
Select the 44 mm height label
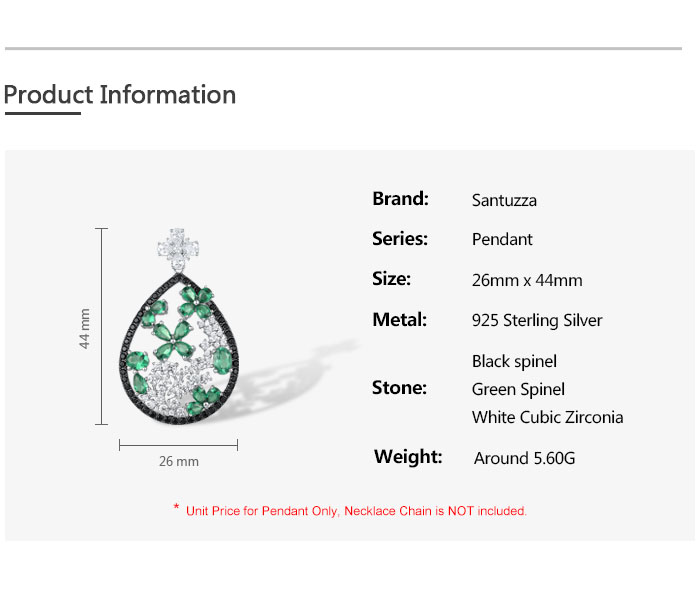85,327
